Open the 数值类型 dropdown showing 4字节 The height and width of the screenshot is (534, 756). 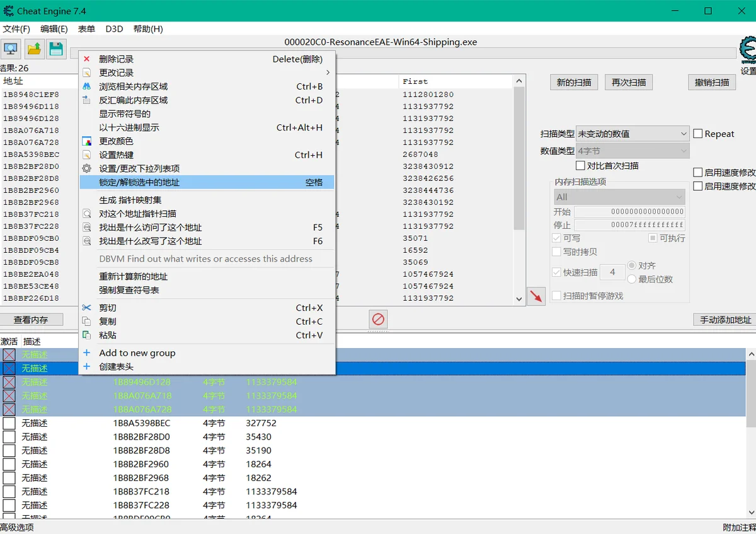coord(633,151)
